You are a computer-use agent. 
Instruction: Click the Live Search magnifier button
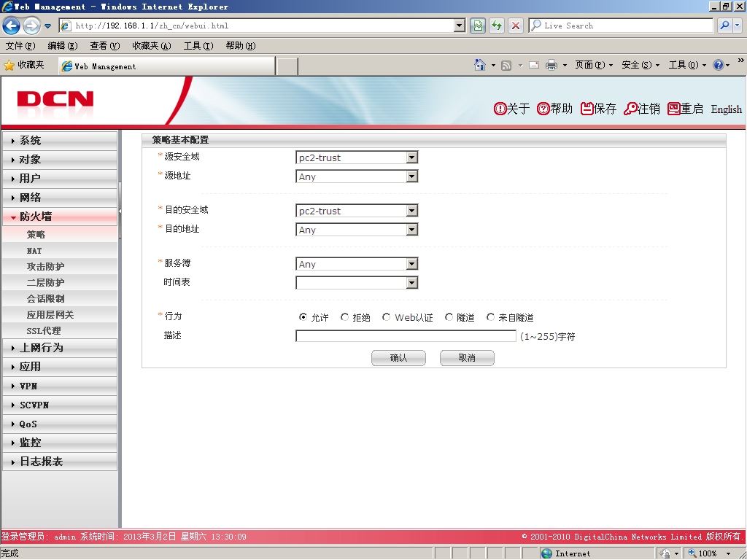pos(724,26)
